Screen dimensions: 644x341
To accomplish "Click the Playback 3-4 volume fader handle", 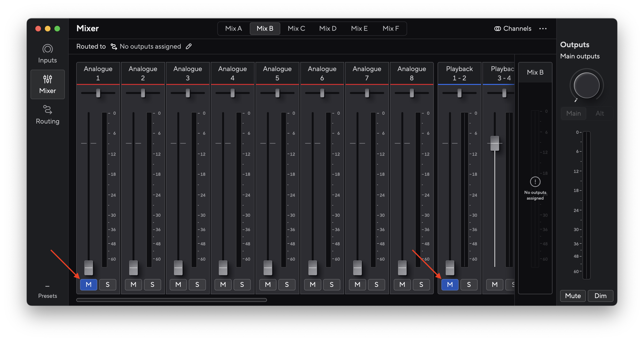I will pos(495,143).
